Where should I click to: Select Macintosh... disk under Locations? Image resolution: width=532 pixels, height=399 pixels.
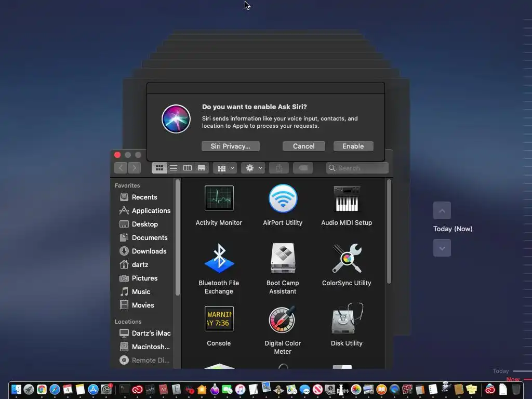click(144, 347)
